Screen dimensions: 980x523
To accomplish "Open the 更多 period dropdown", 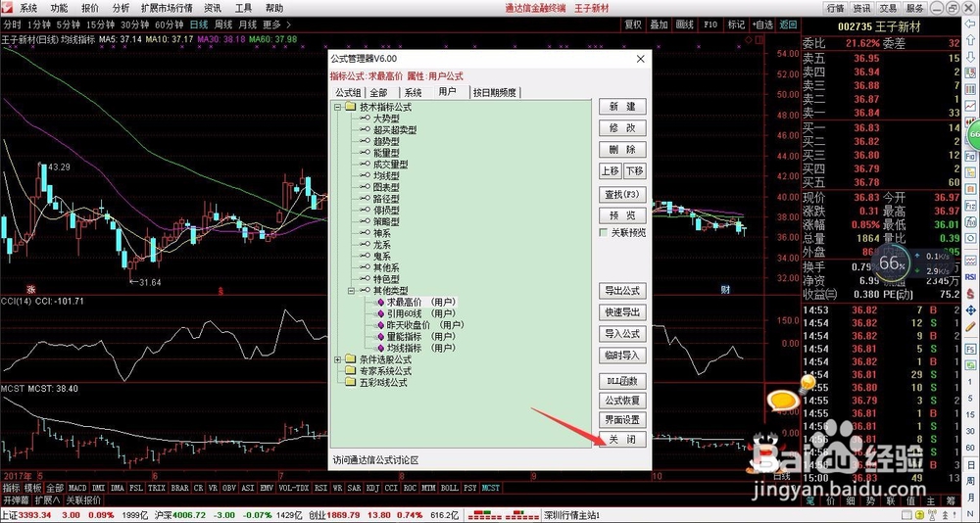I will [277, 25].
